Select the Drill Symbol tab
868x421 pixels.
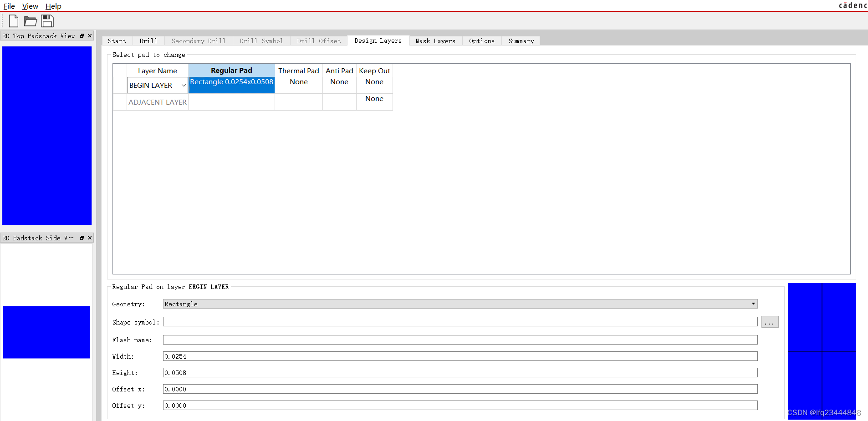point(261,41)
